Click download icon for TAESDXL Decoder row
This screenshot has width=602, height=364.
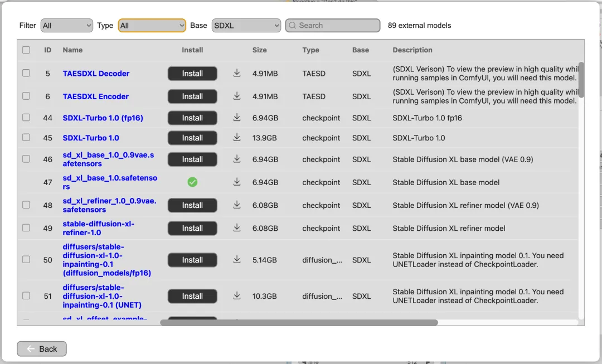(x=237, y=73)
